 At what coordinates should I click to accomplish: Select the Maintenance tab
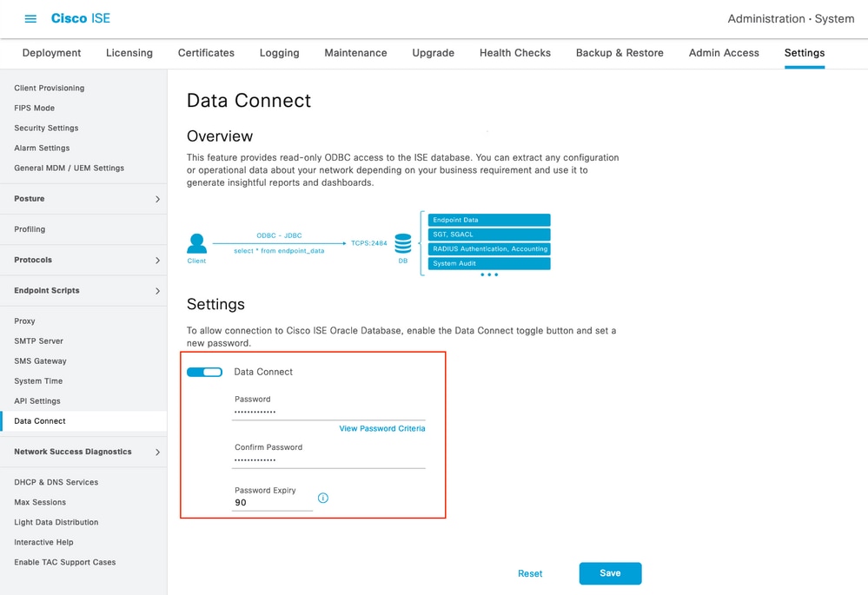(355, 53)
